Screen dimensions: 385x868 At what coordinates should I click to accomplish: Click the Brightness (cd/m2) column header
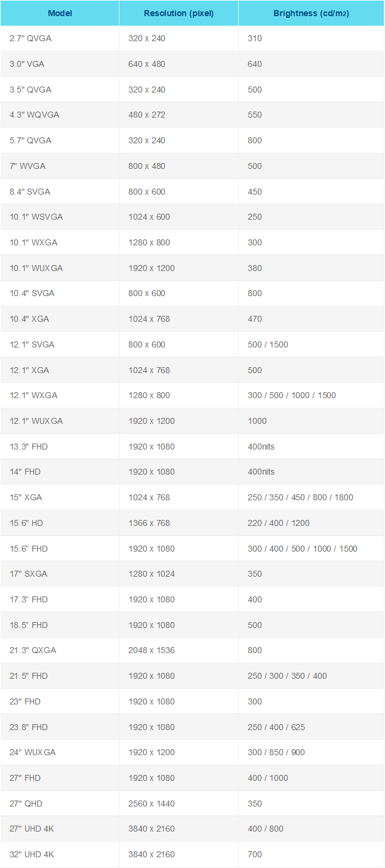tap(311, 13)
